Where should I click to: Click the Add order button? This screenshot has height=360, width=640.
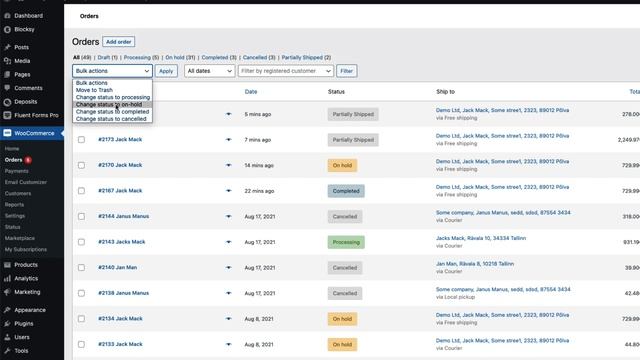[x=118, y=42]
